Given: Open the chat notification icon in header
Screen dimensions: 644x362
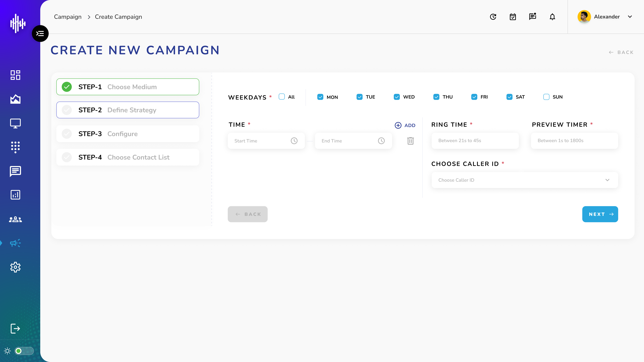Looking at the screenshot, I should (533, 17).
